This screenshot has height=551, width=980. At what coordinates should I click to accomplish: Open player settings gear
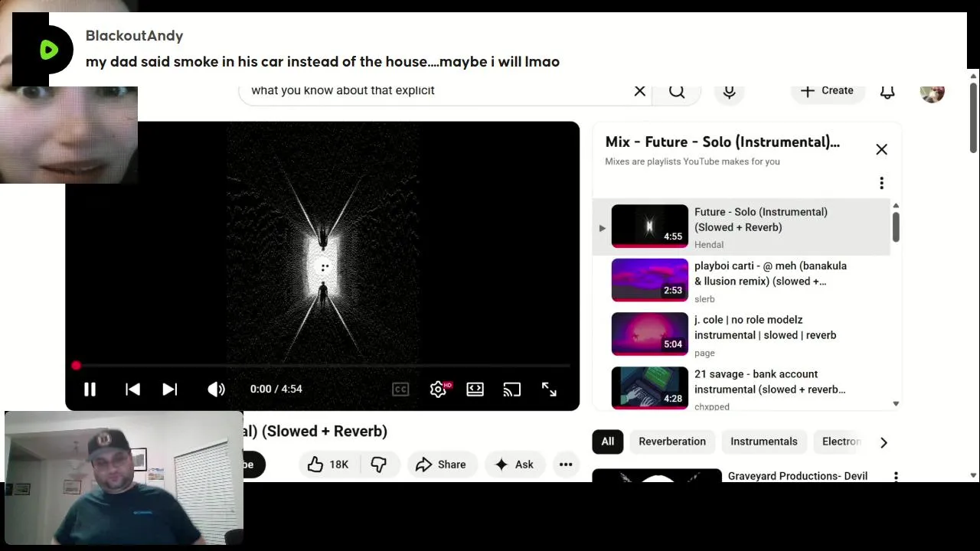click(x=439, y=390)
